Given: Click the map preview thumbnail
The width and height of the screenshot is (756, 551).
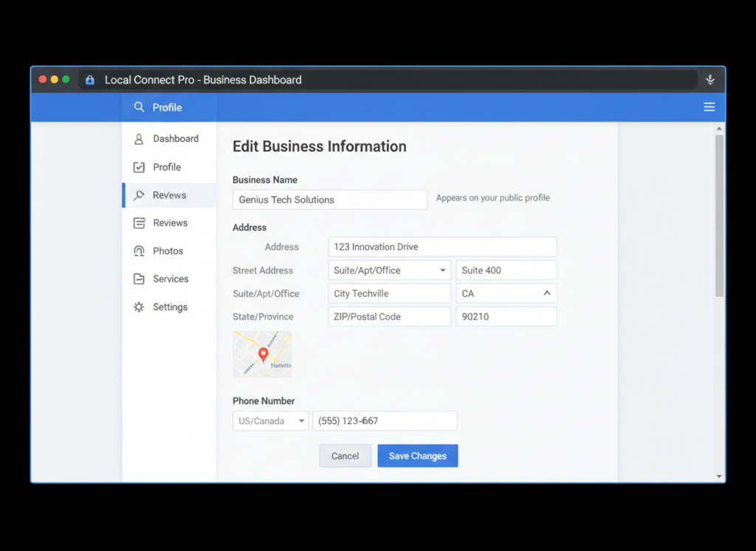Looking at the screenshot, I should tap(262, 354).
